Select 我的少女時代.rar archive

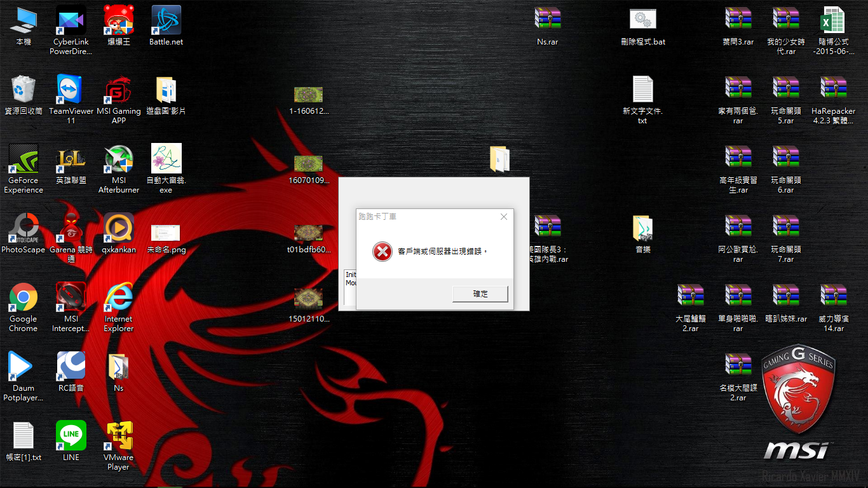(x=785, y=30)
